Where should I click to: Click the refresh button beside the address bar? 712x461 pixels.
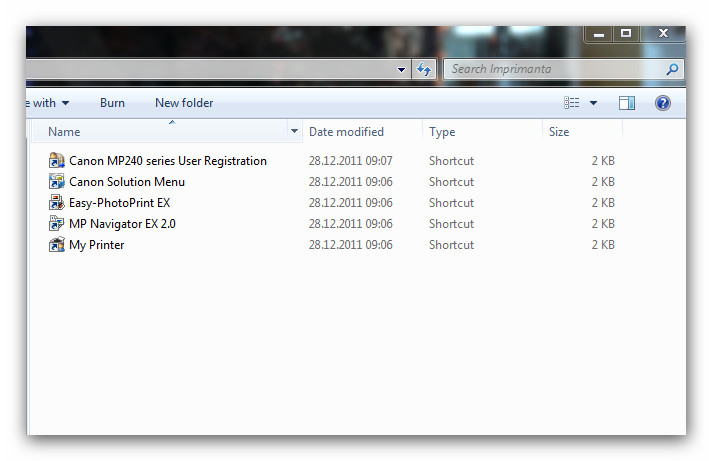424,69
